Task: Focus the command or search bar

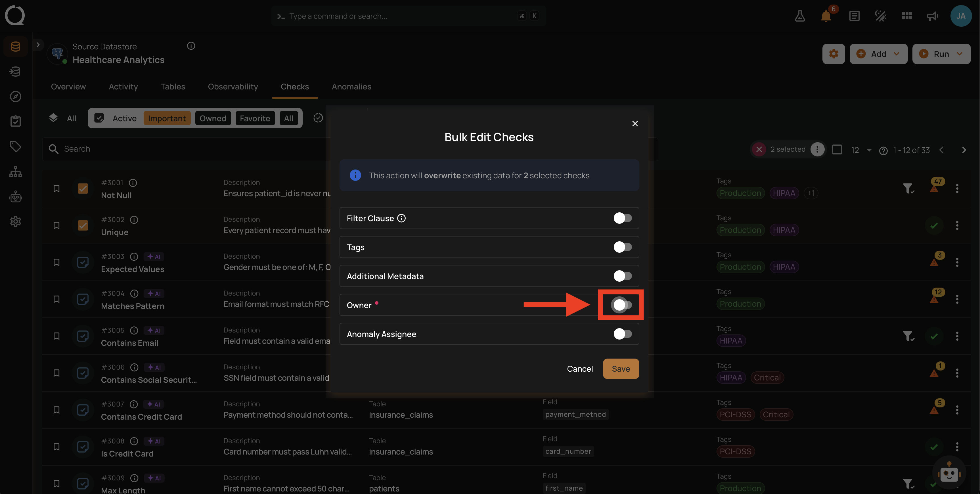Action: click(x=409, y=16)
